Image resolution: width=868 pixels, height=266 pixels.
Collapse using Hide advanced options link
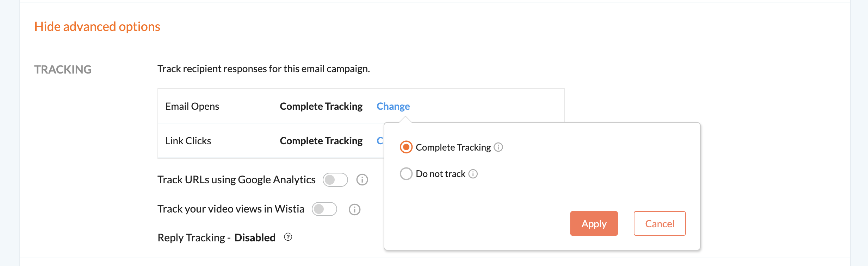(97, 27)
